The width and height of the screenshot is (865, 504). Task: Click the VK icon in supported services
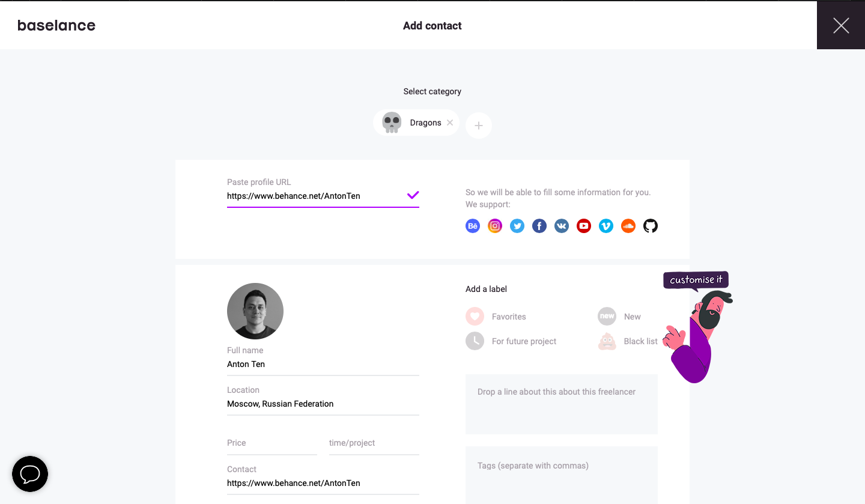(562, 226)
